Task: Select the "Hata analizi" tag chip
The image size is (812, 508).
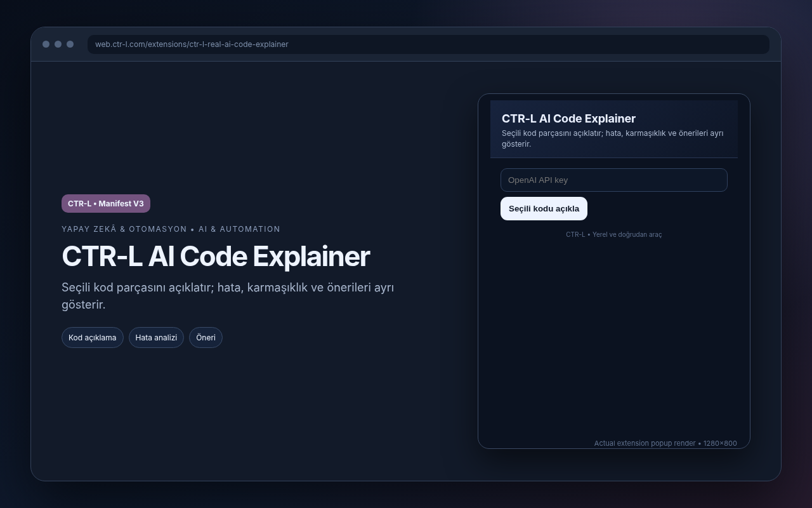Action: tap(156, 337)
